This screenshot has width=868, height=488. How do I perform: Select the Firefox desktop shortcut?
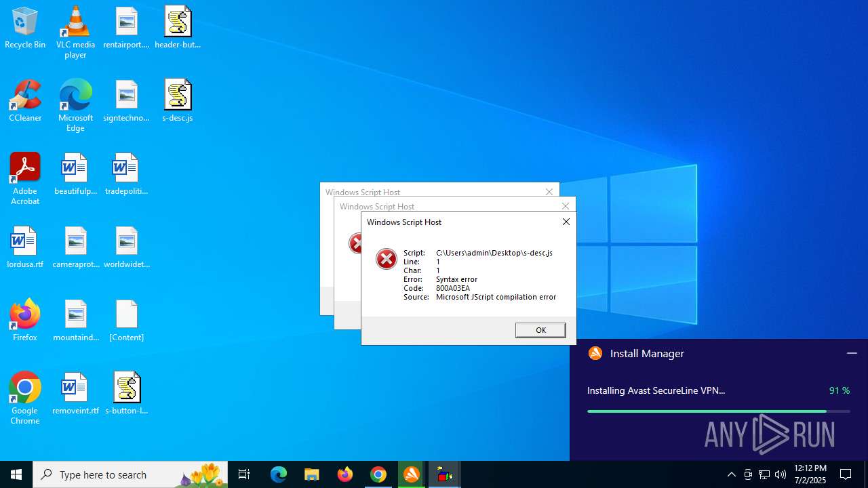pyautogui.click(x=25, y=321)
